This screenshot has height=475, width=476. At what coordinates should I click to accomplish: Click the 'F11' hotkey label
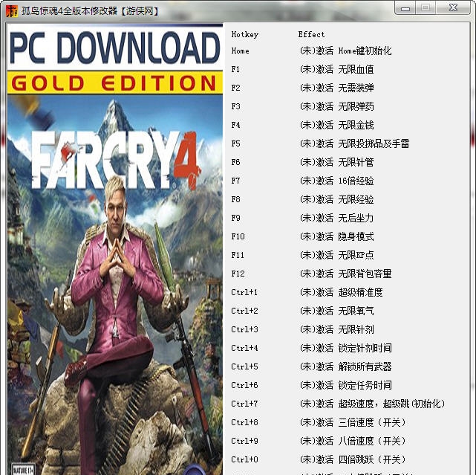coord(238,255)
